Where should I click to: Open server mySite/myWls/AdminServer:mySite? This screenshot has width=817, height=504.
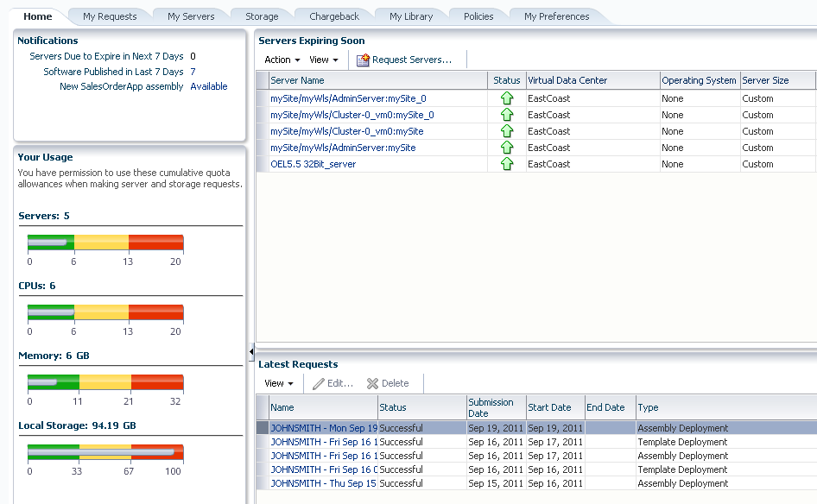coord(343,148)
